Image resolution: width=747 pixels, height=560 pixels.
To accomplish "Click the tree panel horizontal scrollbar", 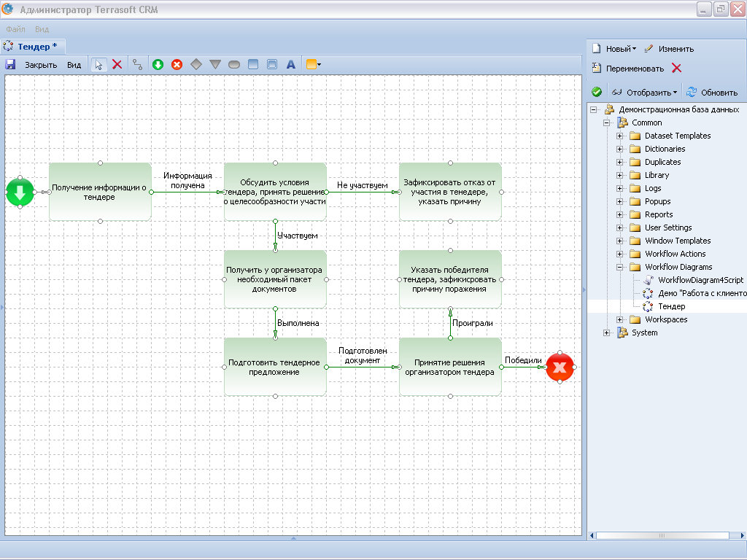I will pos(662,536).
